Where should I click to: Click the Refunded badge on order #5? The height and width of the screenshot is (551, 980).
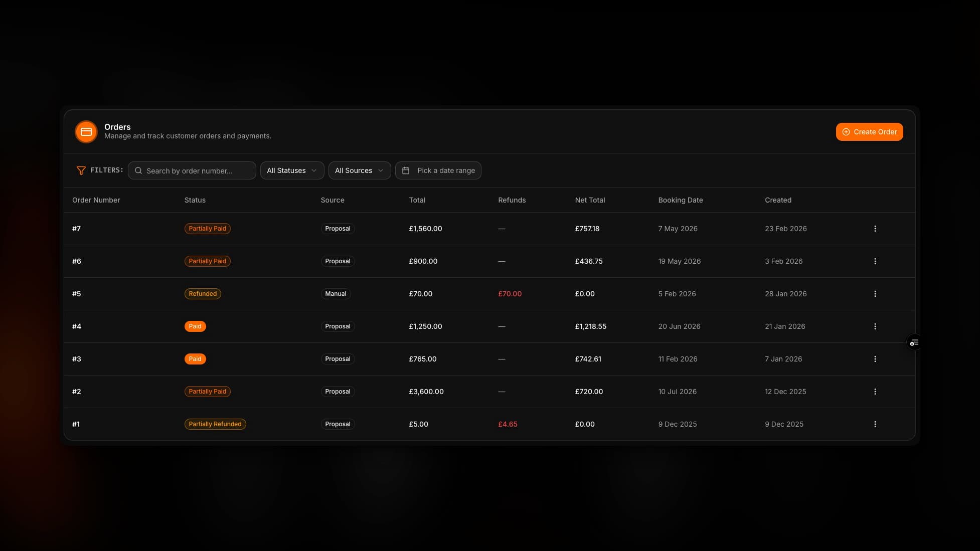[203, 294]
